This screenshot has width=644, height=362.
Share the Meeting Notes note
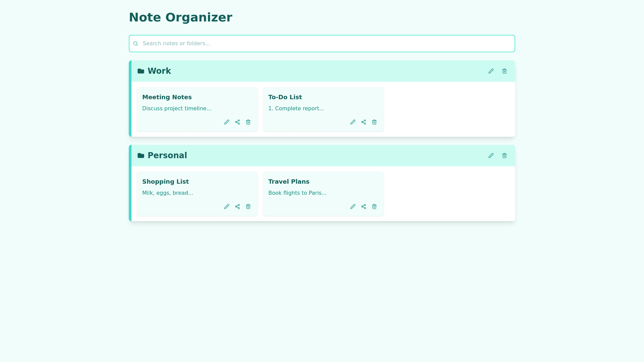237,122
